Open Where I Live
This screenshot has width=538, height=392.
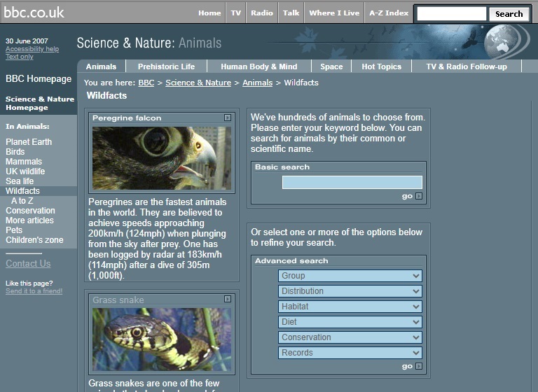tap(334, 13)
